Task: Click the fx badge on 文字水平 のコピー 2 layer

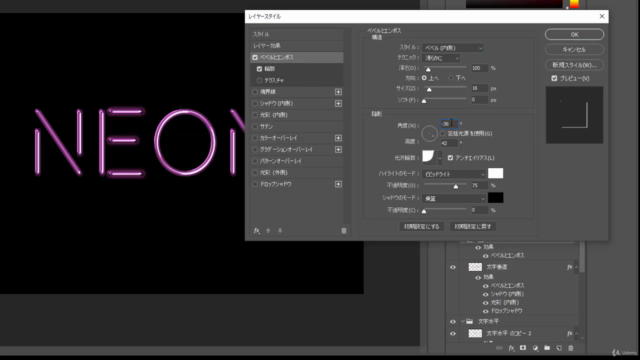Action: pyautogui.click(x=569, y=333)
